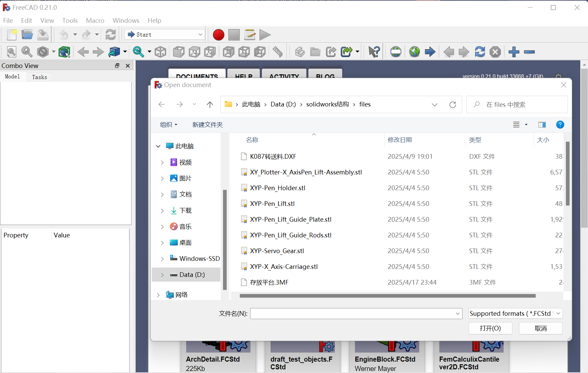Viewport: 588px width, 373px height.
Task: Click the file list horizontal scrollbar
Action: point(388,296)
